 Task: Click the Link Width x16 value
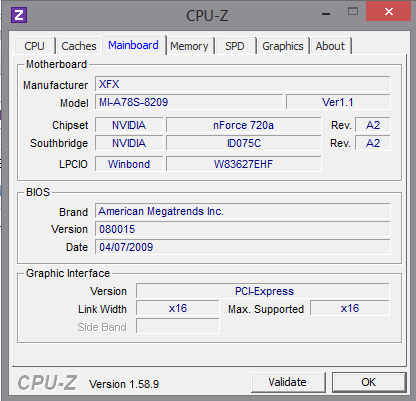(178, 308)
